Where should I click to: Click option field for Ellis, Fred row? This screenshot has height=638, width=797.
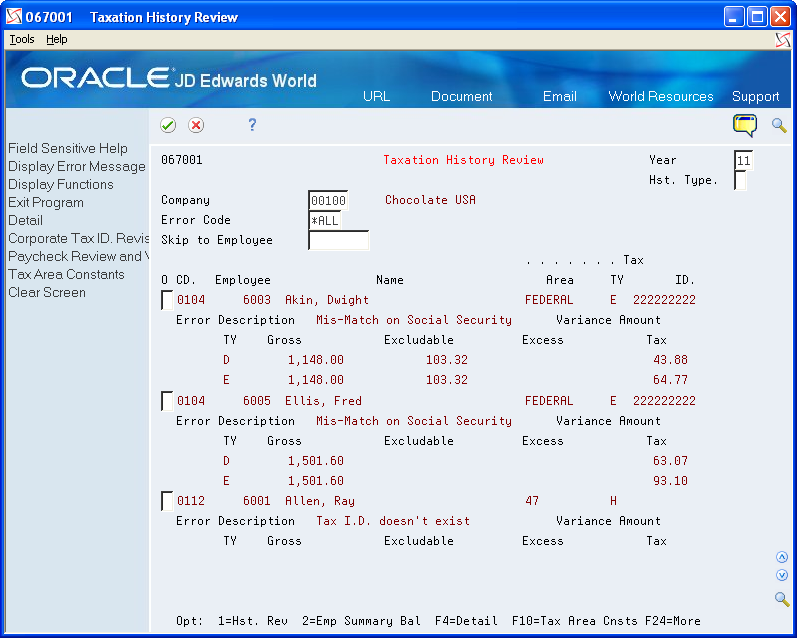[x=167, y=401]
